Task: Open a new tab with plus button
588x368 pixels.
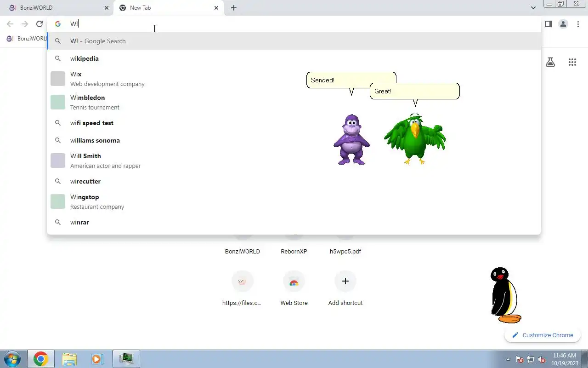Action: (234, 8)
